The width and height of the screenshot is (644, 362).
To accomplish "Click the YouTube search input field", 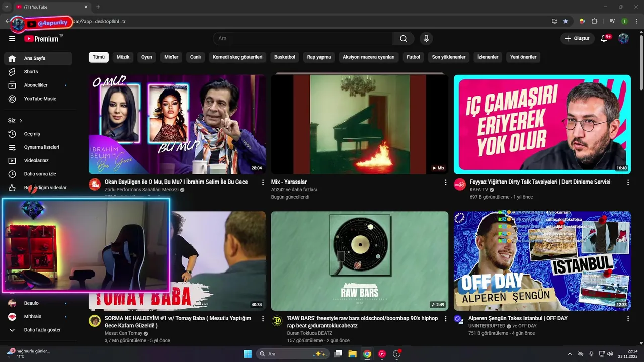I will click(303, 39).
